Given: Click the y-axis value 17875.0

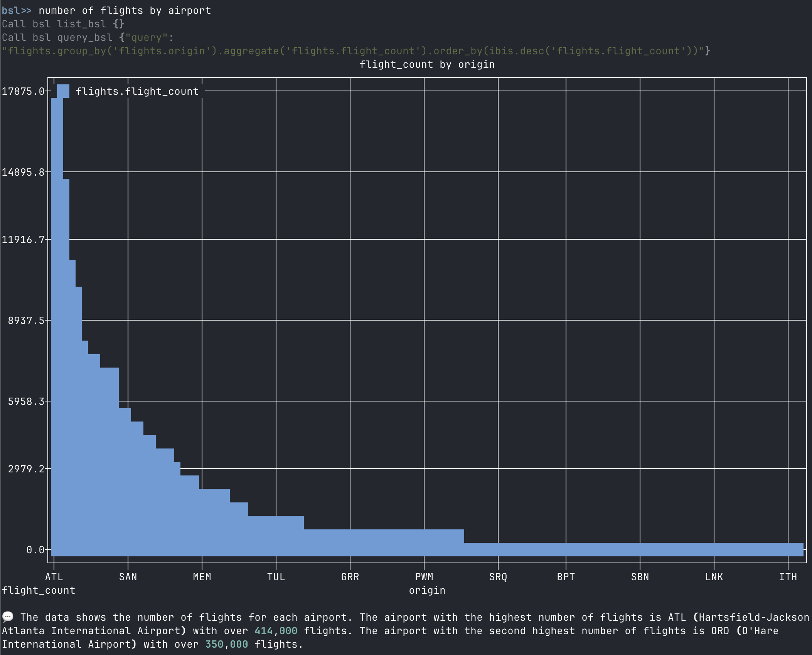Looking at the screenshot, I should (23, 91).
